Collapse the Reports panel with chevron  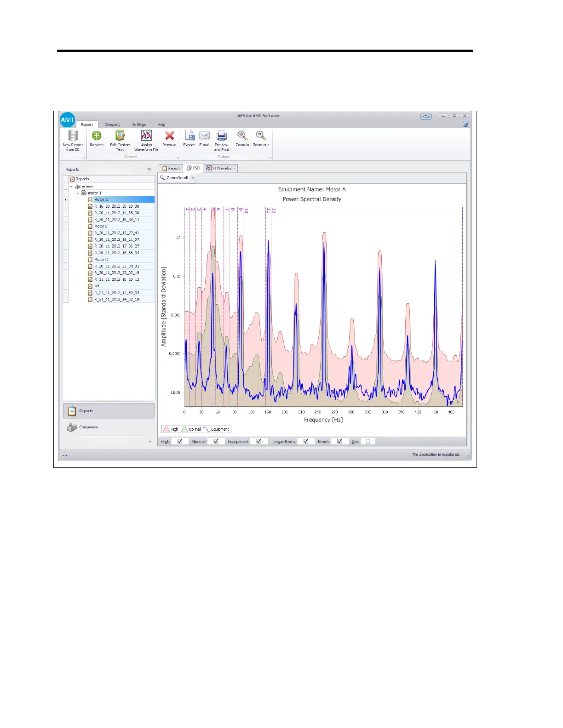point(149,169)
